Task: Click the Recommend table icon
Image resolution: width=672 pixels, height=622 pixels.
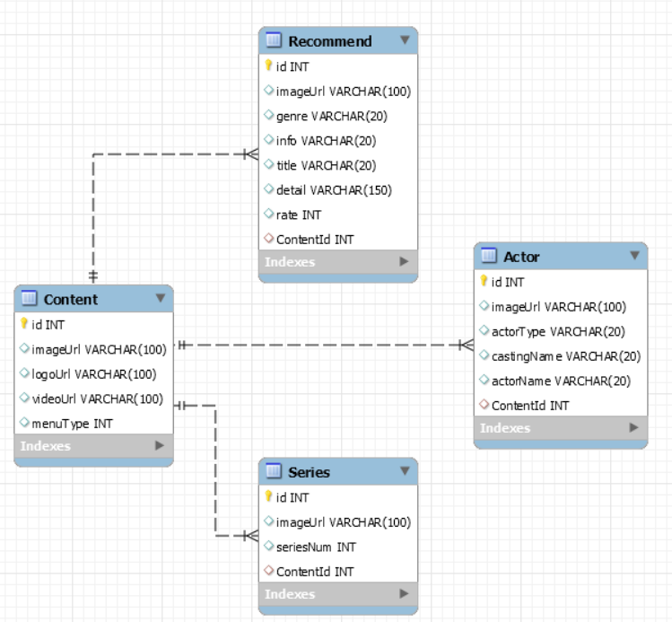Action: (x=274, y=39)
